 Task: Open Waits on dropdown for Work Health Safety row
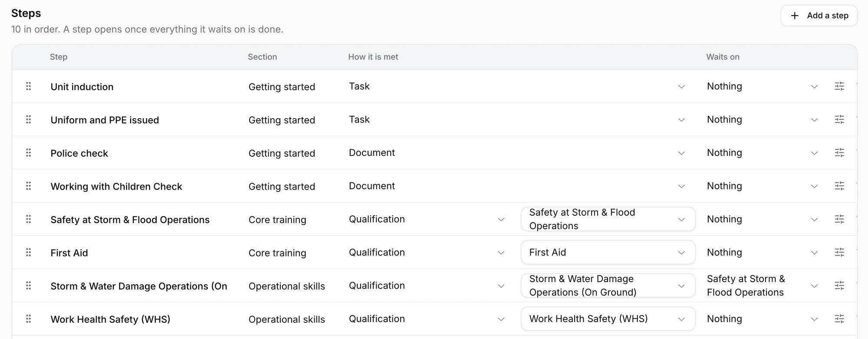763,319
